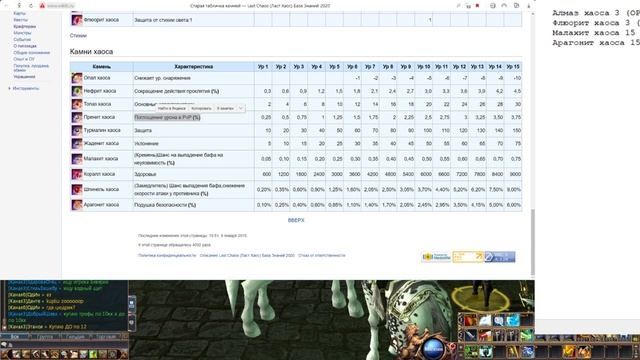The height and width of the screenshot is (360, 640).
Task: Click the Нефрит хаоса stone icon
Action: 77,91
